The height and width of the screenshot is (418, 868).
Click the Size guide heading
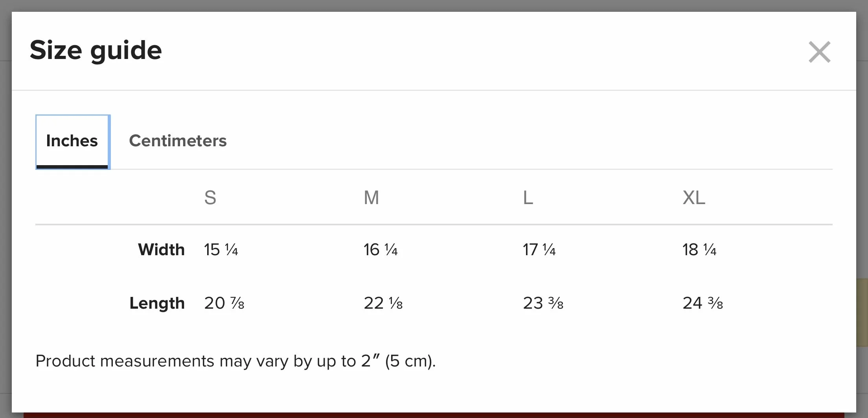click(96, 50)
